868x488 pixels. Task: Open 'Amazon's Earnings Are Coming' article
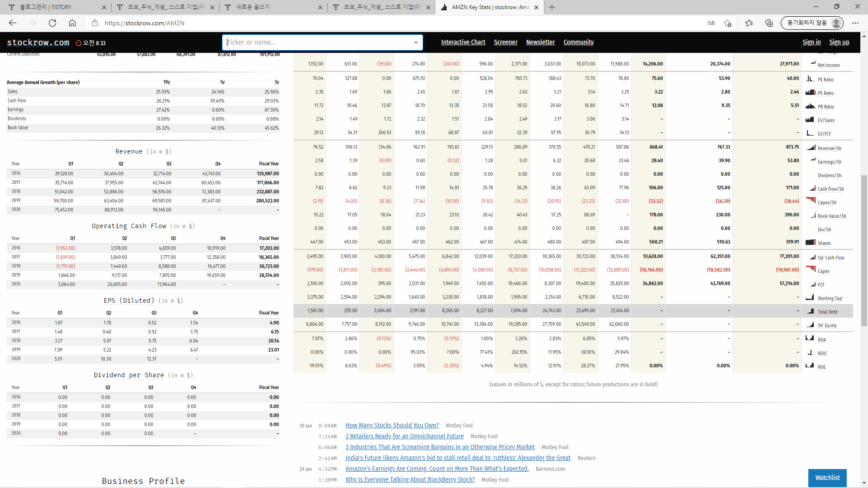coord(437,469)
